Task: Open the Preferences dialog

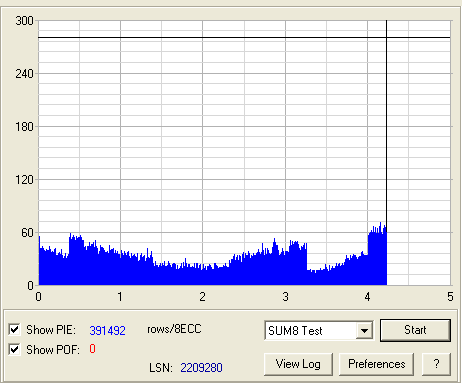Action: (376, 364)
